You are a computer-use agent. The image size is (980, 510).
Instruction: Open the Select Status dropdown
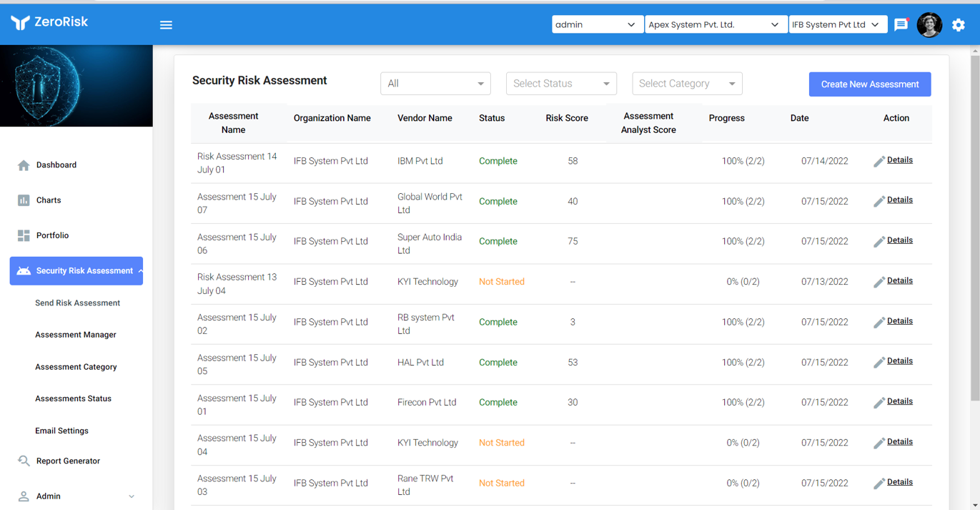[561, 84]
